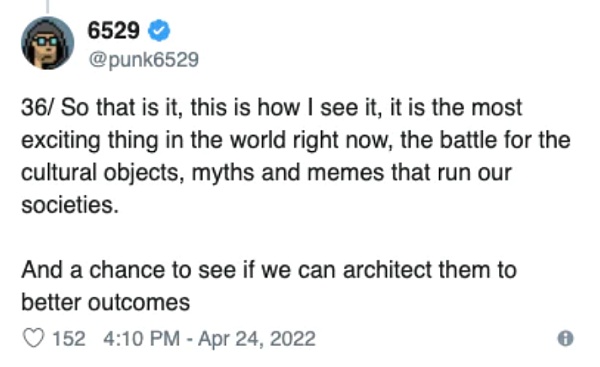The image size is (600, 367).
Task: Open the Twitter info icon
Action: click(x=566, y=338)
